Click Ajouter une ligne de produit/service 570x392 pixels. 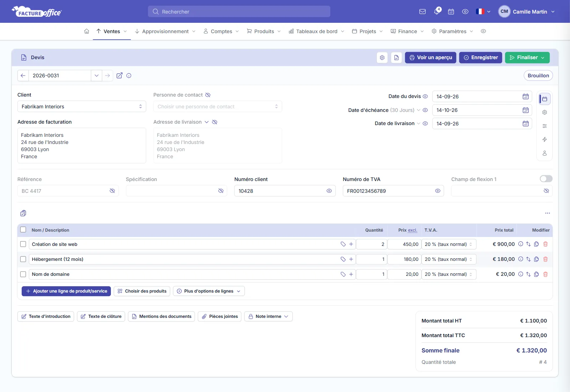coord(66,291)
